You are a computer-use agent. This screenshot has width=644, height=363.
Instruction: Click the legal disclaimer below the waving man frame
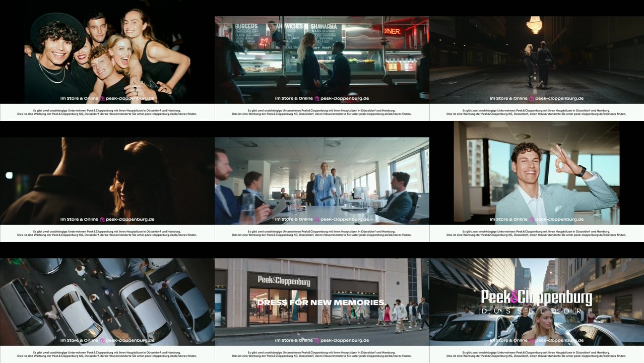coord(536,233)
